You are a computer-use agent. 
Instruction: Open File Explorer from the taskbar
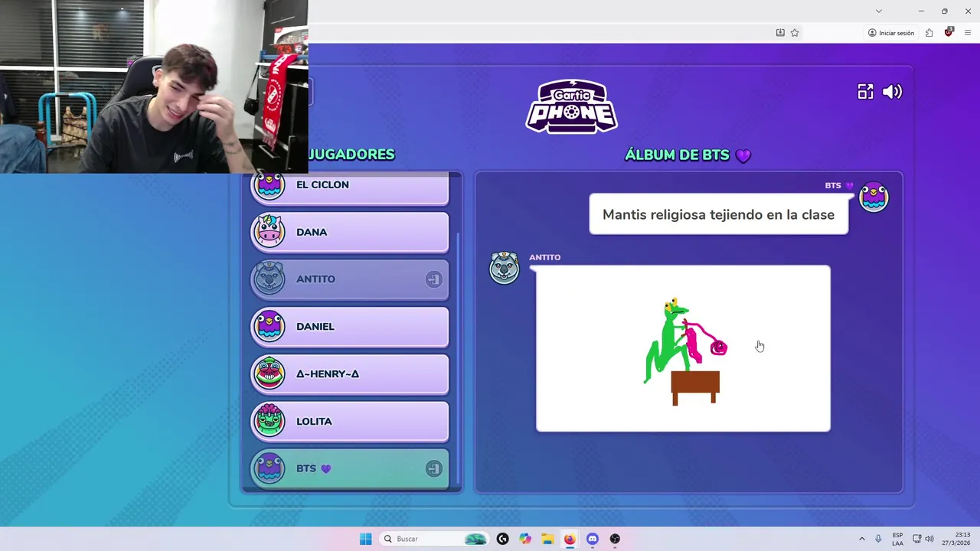pos(547,539)
